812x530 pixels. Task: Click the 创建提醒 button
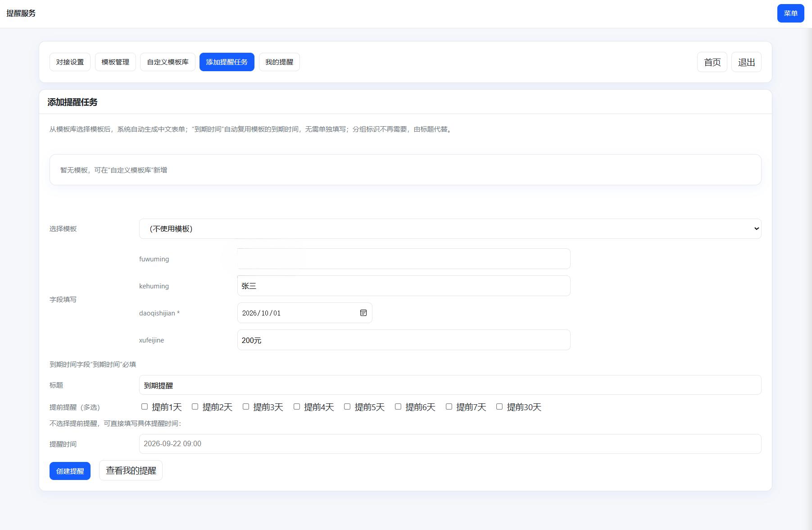point(70,471)
